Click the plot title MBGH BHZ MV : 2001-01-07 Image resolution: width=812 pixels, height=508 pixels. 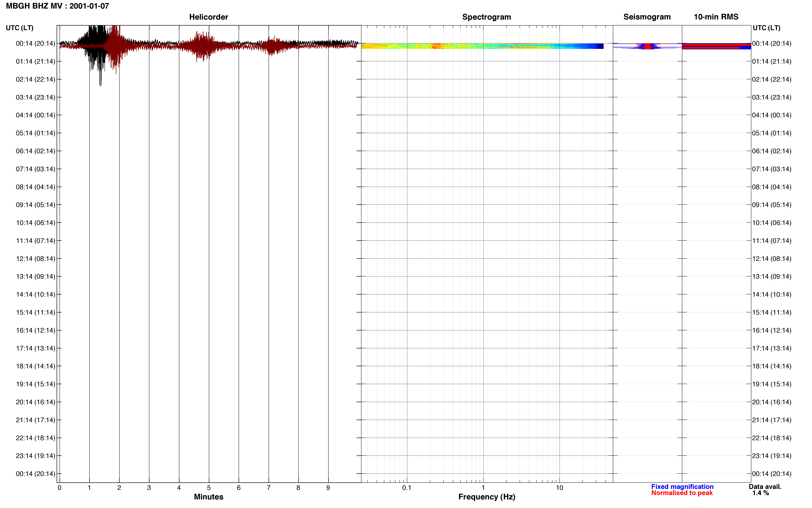coord(57,6)
